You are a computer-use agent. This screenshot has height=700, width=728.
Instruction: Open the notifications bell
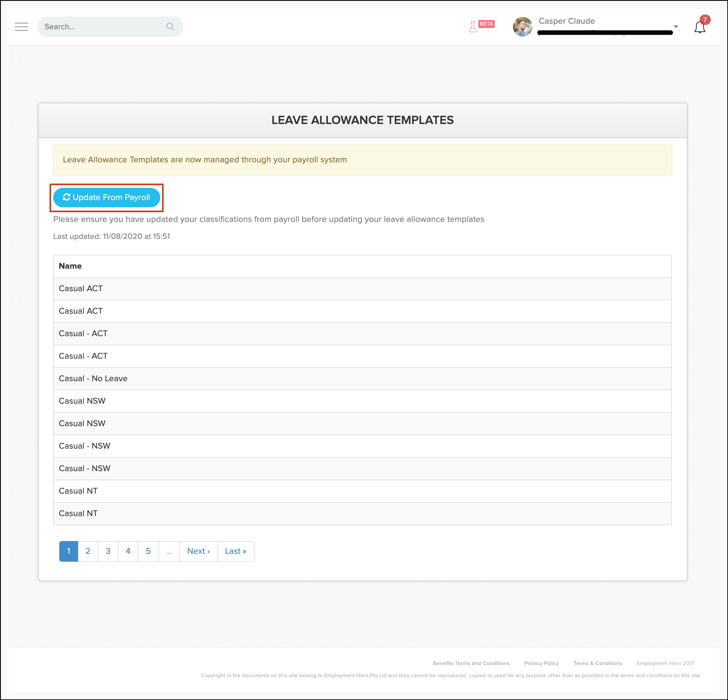pyautogui.click(x=699, y=27)
